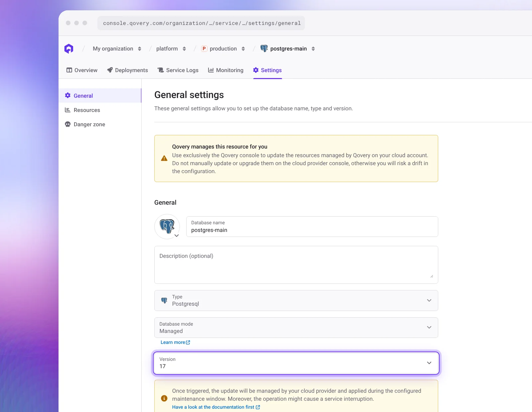Click the production environment P badge

click(x=204, y=49)
